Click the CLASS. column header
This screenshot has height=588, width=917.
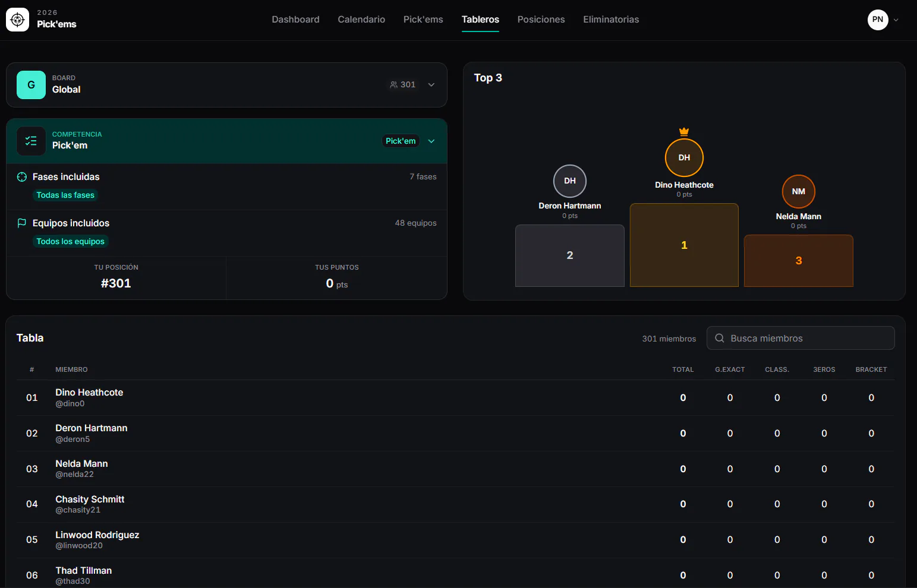[777, 369]
